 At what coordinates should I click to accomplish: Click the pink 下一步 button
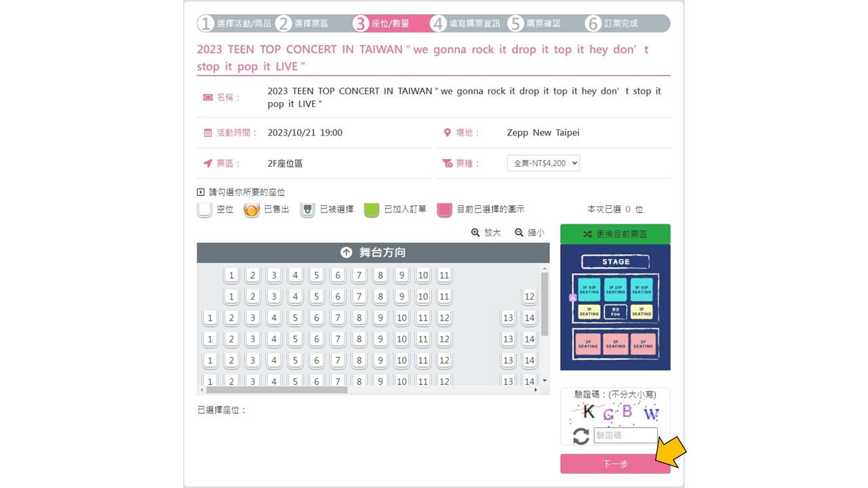pyautogui.click(x=615, y=464)
